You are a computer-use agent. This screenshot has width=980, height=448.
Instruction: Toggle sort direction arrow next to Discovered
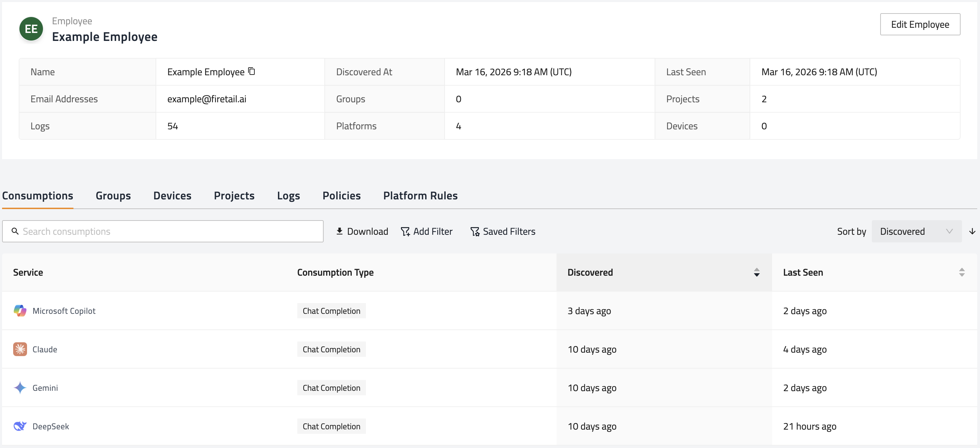pos(972,231)
